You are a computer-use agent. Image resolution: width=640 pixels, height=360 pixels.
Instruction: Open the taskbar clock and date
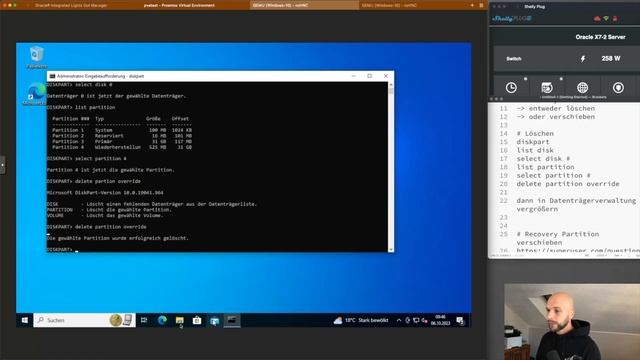(x=440, y=320)
